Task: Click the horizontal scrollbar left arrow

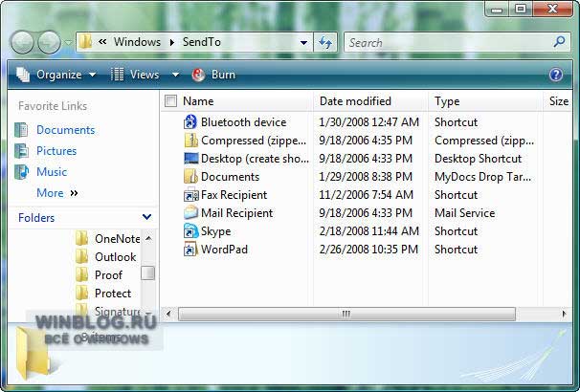Action: pos(168,314)
